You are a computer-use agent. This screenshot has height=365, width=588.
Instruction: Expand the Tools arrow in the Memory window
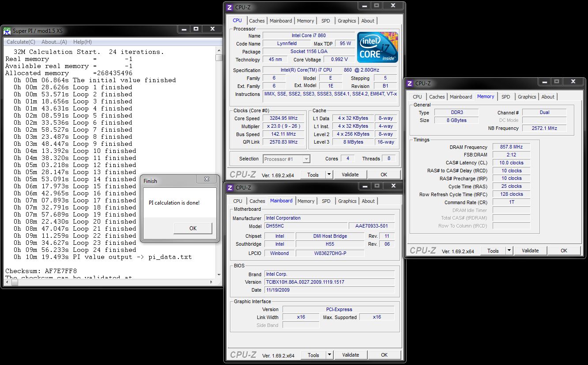coord(509,251)
